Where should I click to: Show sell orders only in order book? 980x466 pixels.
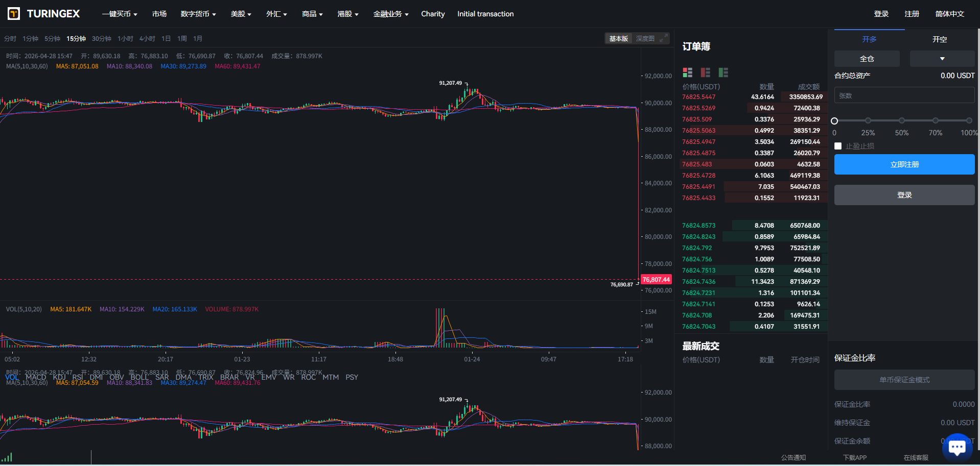pos(705,72)
